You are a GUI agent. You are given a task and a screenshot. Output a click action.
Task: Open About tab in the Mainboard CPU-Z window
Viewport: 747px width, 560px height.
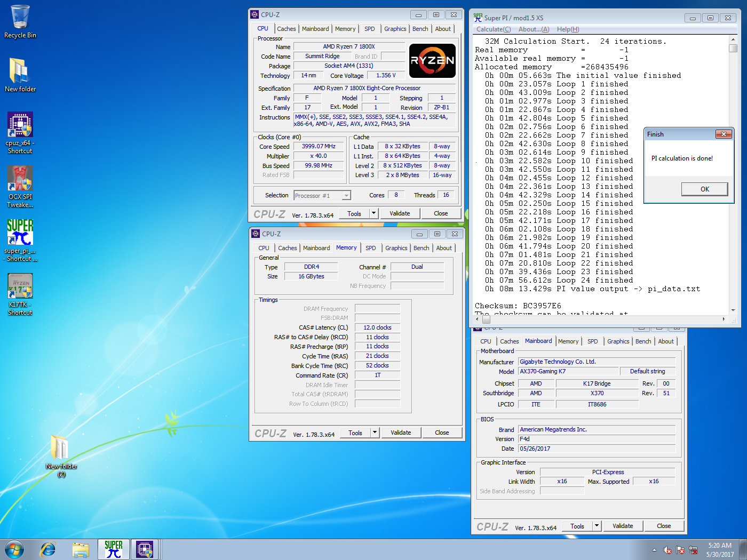tap(666, 341)
